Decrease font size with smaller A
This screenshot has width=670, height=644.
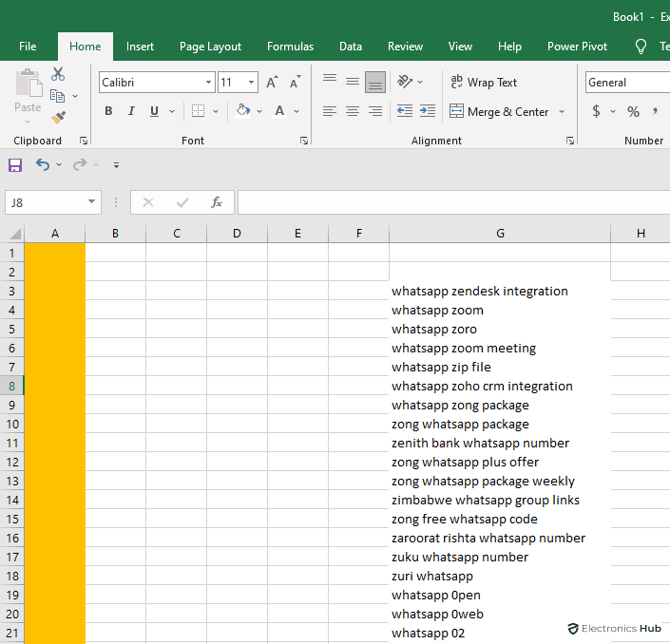click(295, 82)
